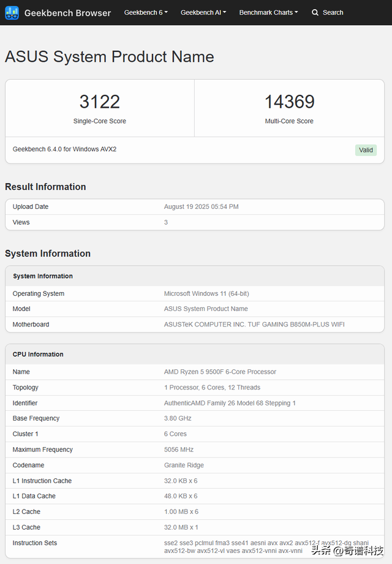The image size is (392, 564).
Task: Click the Granite Ridge codename value
Action: [184, 465]
